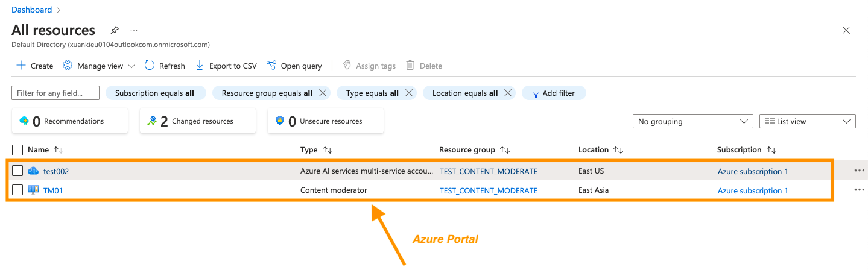The image size is (868, 273).
Task: Focus the Filter for any field box
Action: (55, 93)
